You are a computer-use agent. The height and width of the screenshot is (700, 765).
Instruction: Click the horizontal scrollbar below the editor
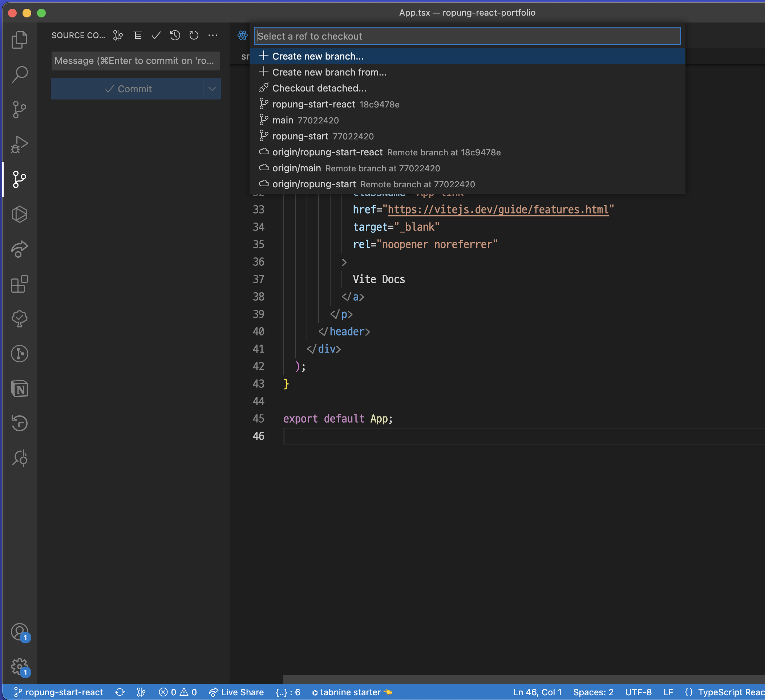coord(524,679)
